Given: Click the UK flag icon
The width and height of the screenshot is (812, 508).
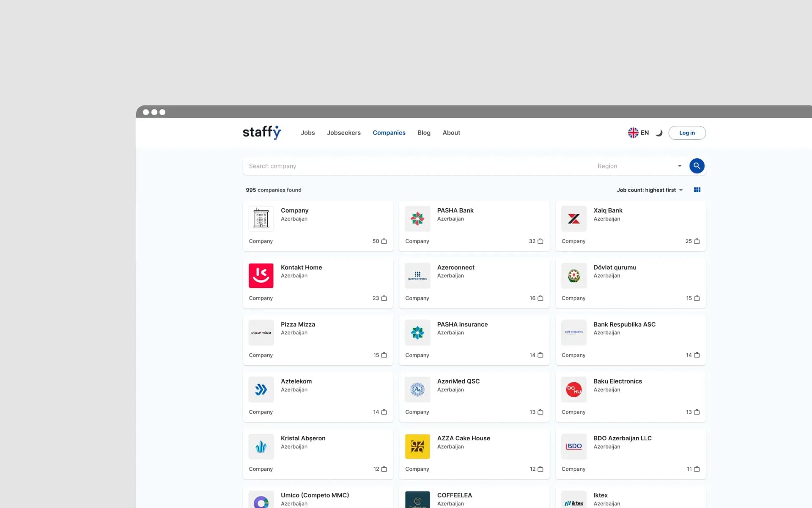Looking at the screenshot, I should click(633, 133).
